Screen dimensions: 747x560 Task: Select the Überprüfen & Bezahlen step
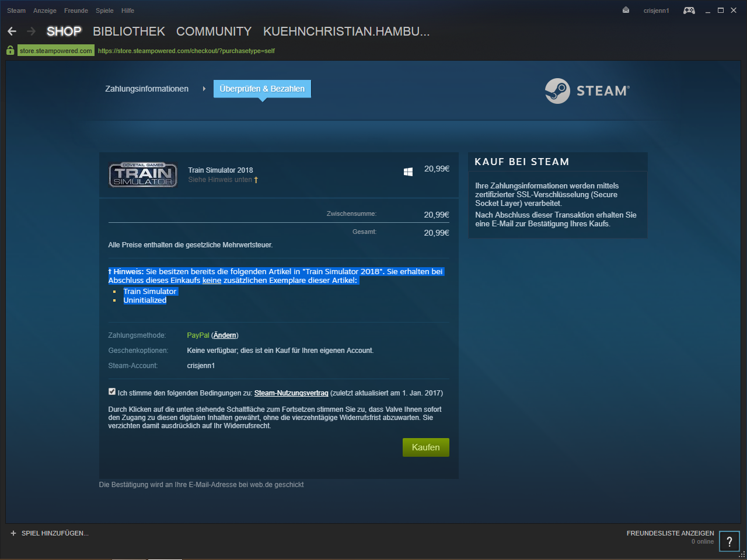point(262,89)
